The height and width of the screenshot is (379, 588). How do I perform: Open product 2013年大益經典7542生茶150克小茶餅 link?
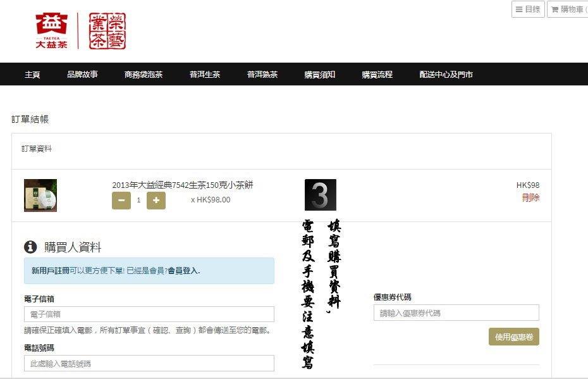183,185
